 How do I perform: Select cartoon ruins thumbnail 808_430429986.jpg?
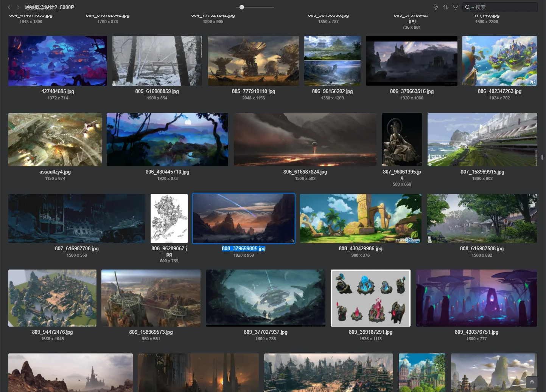[361, 218]
